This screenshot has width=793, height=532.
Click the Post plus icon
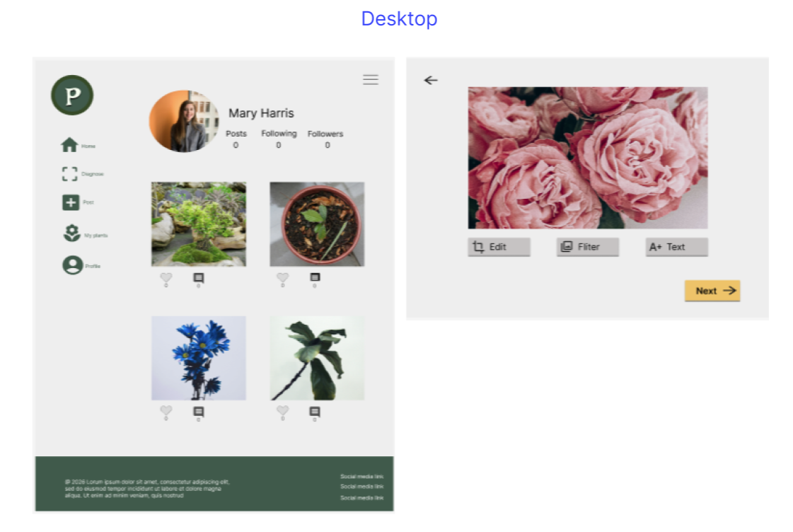pyautogui.click(x=70, y=202)
